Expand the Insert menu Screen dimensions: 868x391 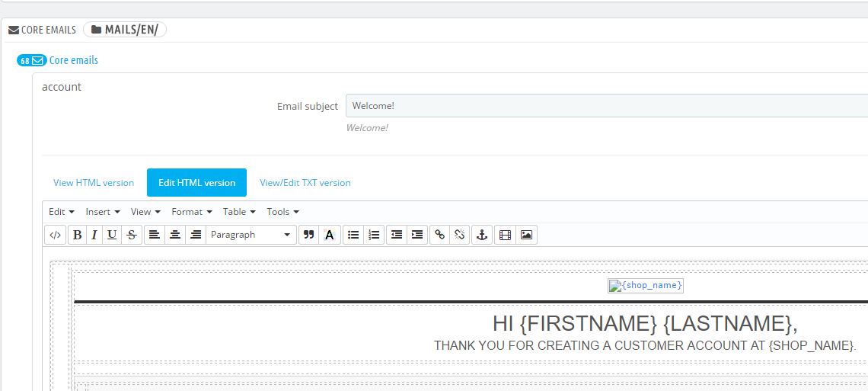click(103, 212)
